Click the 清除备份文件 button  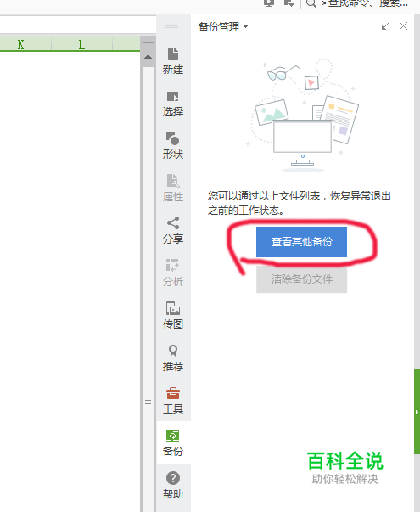coord(301,279)
